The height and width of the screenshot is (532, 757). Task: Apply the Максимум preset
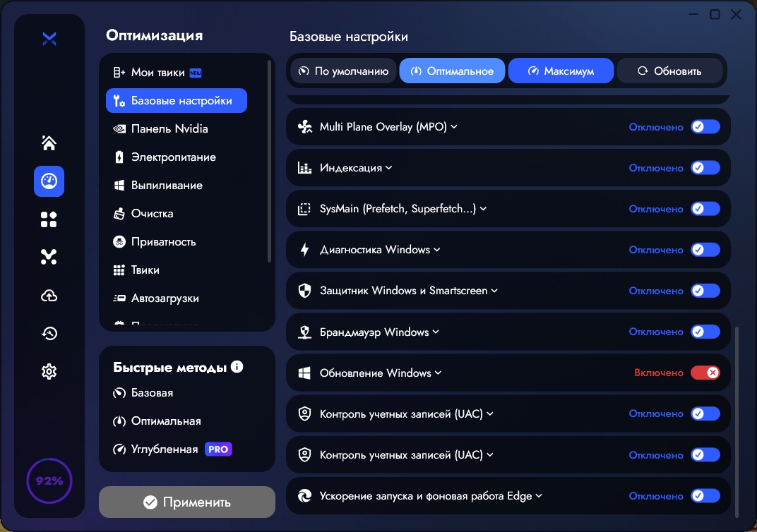[561, 71]
